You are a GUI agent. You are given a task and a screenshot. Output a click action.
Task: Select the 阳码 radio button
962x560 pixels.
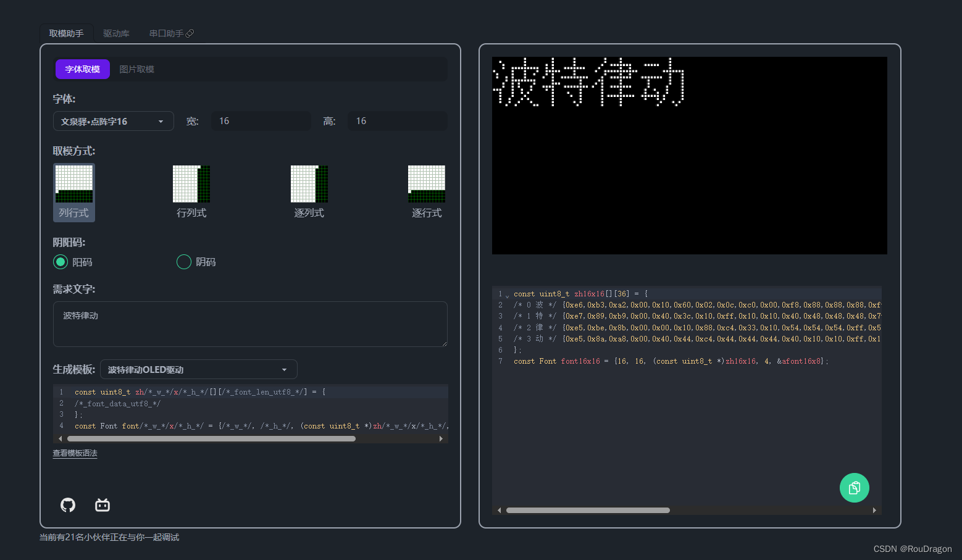(x=61, y=262)
